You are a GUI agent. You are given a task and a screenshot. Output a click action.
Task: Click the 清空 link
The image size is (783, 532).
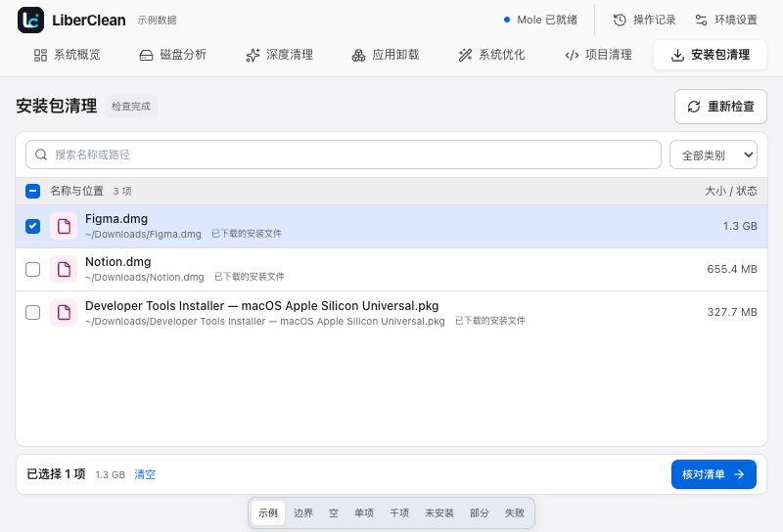(x=145, y=474)
